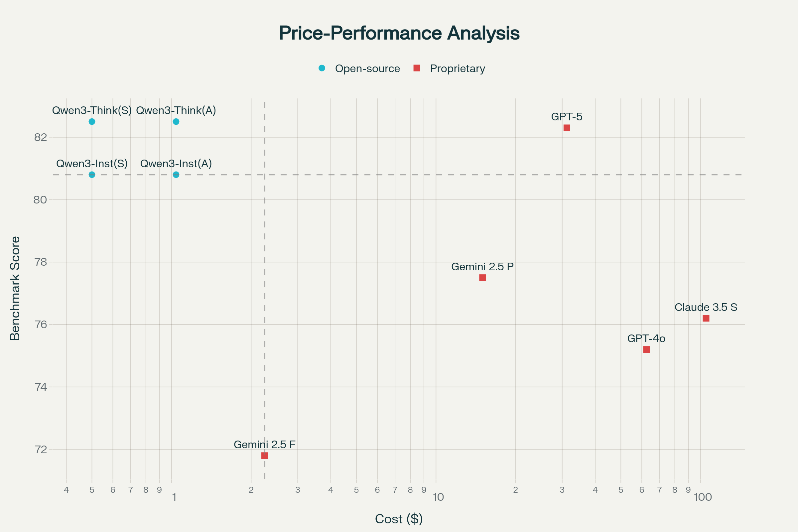
Task: Click the 82 tick label on y-axis
Action: [x=40, y=137]
